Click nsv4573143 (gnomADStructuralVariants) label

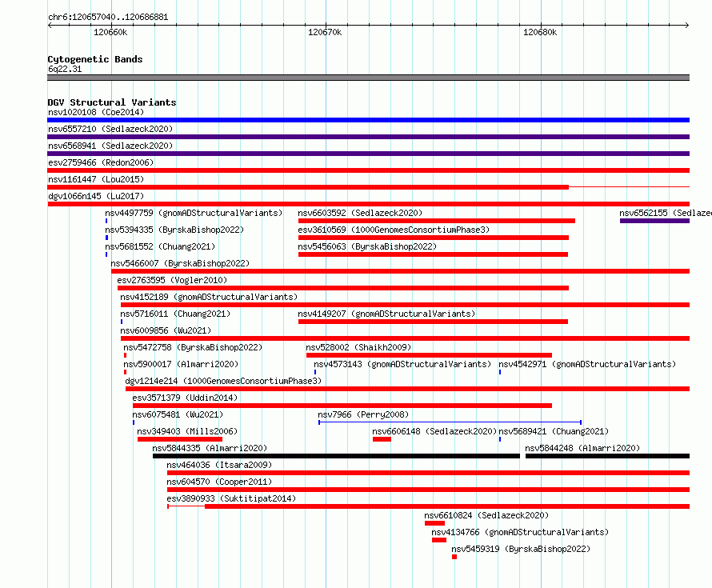(402, 364)
